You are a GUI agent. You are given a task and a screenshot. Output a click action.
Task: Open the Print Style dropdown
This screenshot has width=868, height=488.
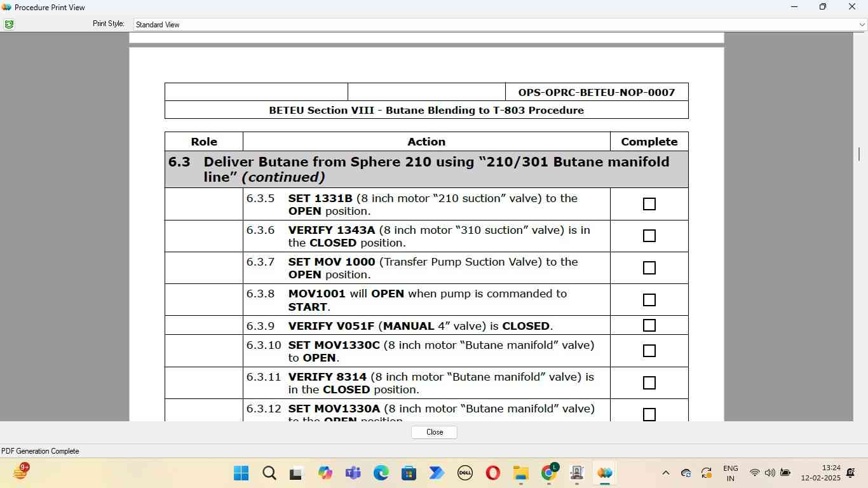point(862,25)
